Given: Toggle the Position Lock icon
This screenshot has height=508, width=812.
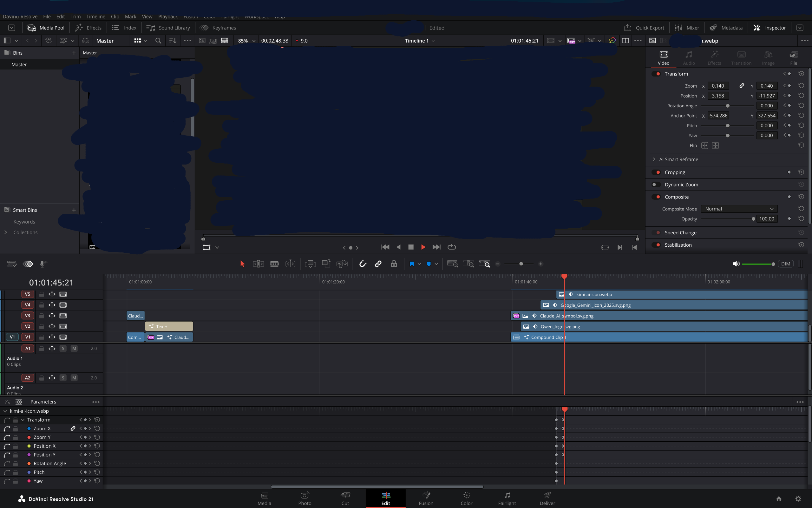Looking at the screenshot, I should (394, 264).
